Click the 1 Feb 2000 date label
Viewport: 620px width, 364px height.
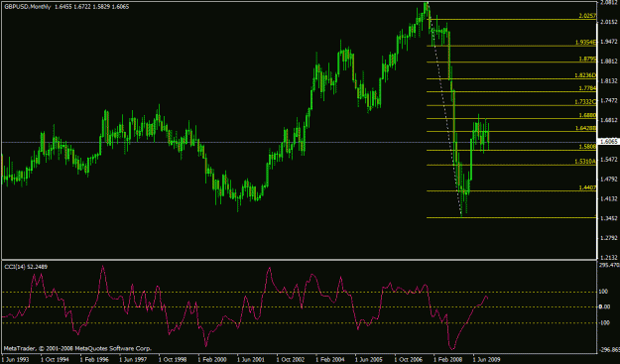[x=211, y=360]
